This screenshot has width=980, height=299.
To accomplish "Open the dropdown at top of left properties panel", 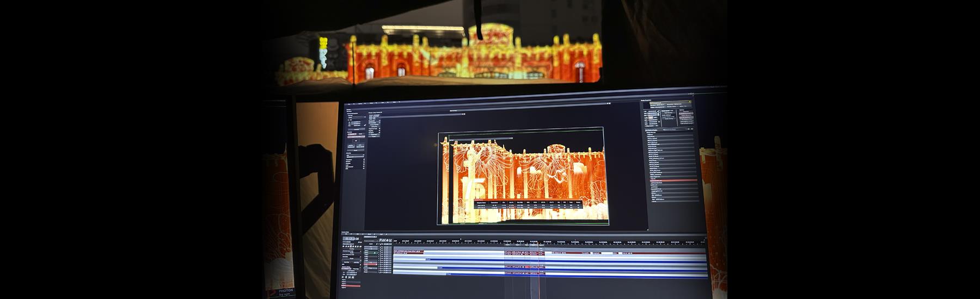I will pyautogui.click(x=357, y=116).
